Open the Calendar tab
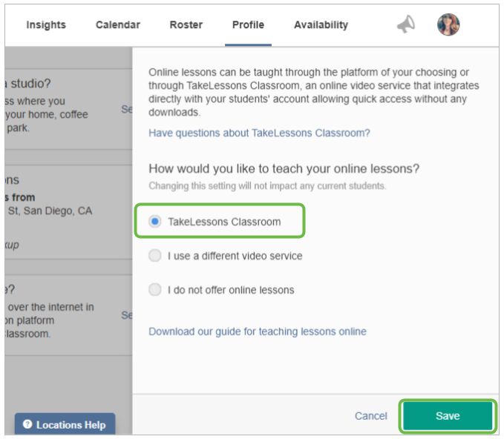The width and height of the screenshot is (504, 439). tap(118, 24)
